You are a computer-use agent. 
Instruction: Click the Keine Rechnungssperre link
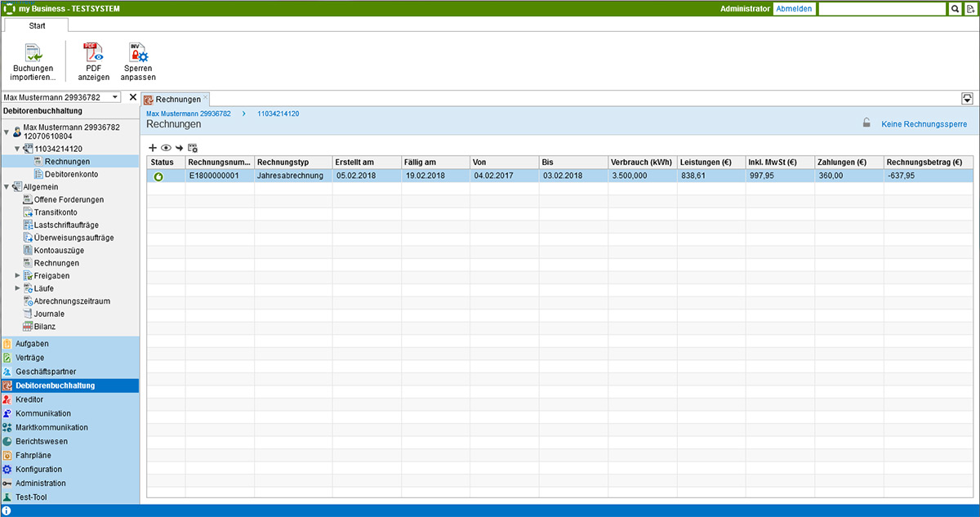[924, 124]
